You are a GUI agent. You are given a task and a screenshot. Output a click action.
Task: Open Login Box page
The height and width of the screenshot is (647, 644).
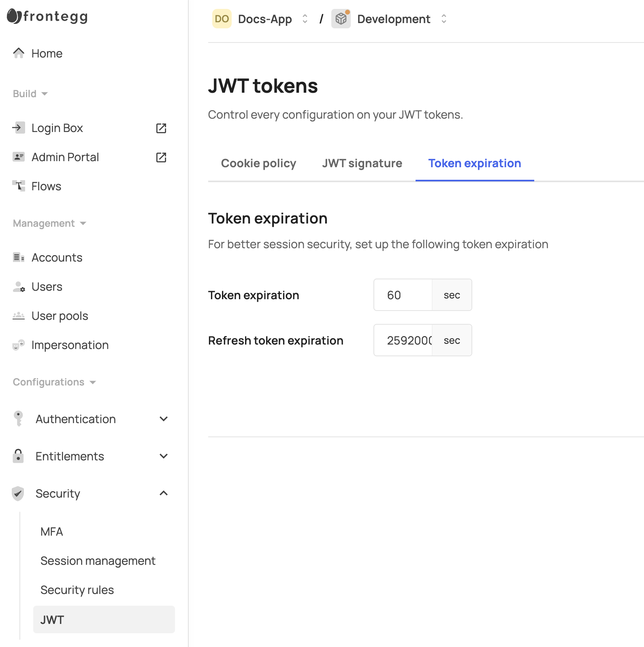click(57, 128)
